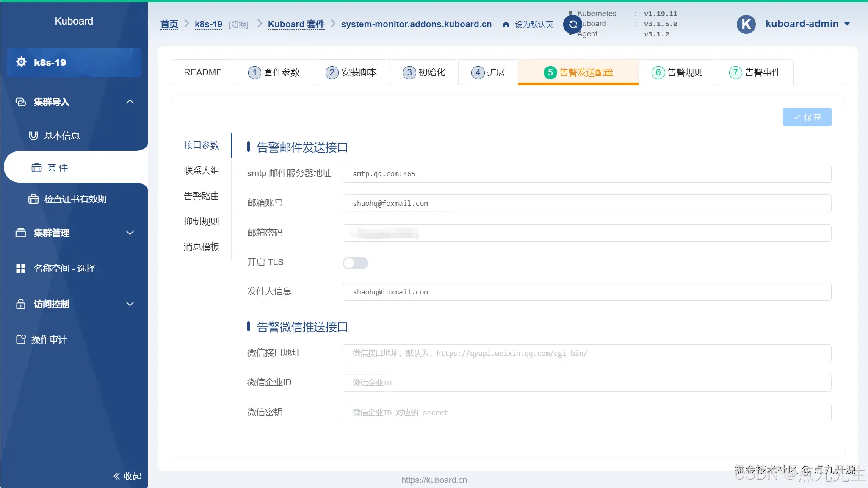
Task: Click the 微信企业ID input field
Action: click(586, 383)
